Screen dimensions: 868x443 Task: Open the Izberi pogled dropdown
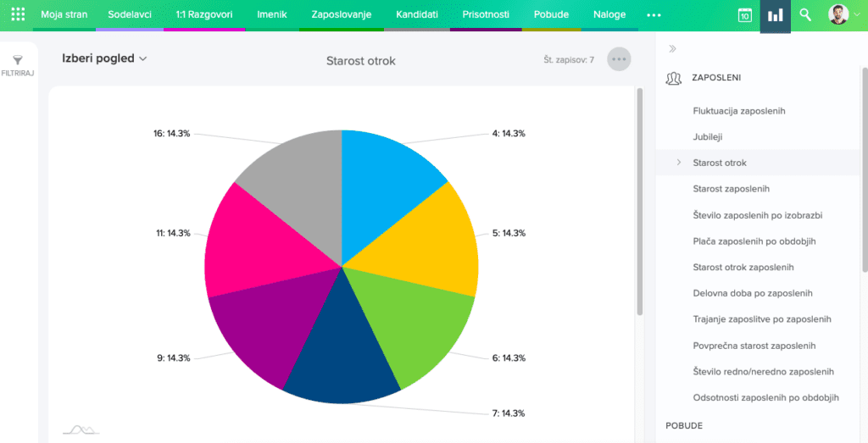[104, 58]
